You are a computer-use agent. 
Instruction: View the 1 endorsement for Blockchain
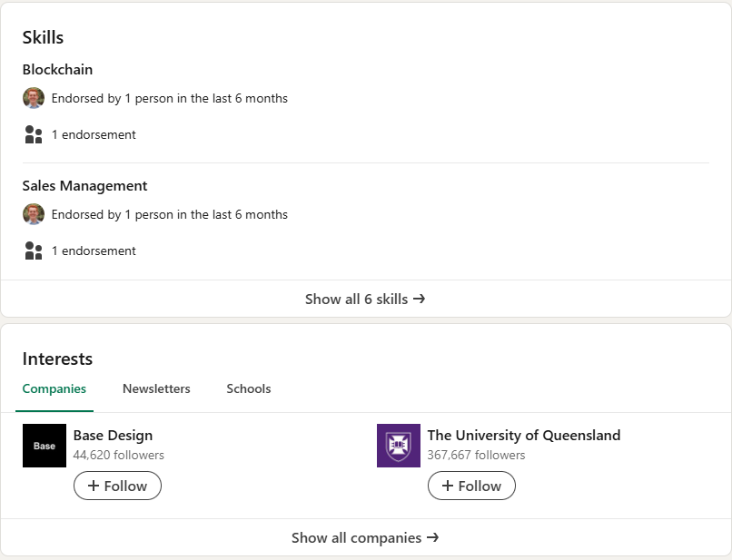[x=94, y=134]
